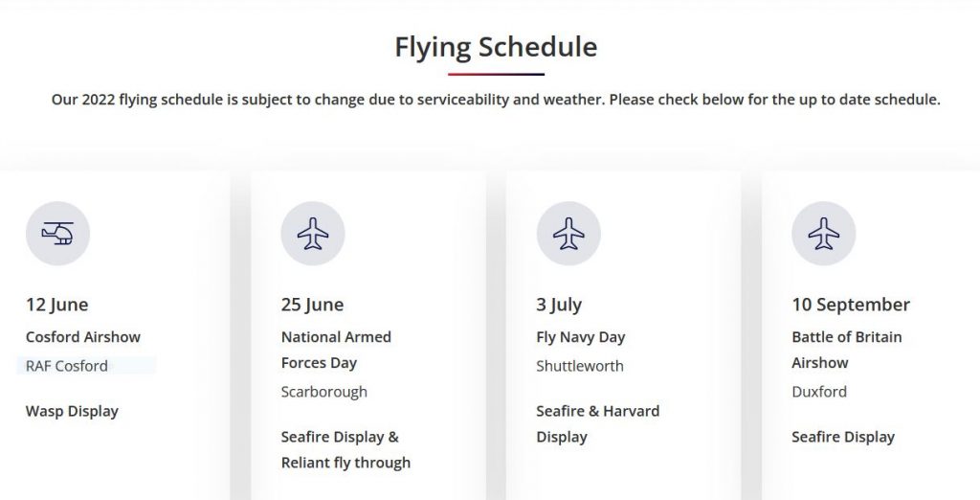Viewport: 980px width, 500px height.
Task: Click the Scarborough location text
Action: coord(323,392)
